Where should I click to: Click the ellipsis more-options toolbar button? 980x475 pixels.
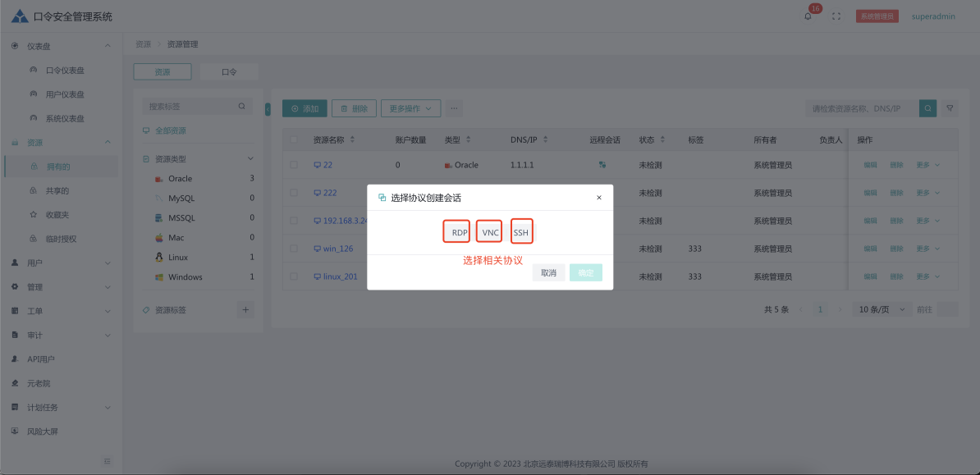(x=454, y=108)
